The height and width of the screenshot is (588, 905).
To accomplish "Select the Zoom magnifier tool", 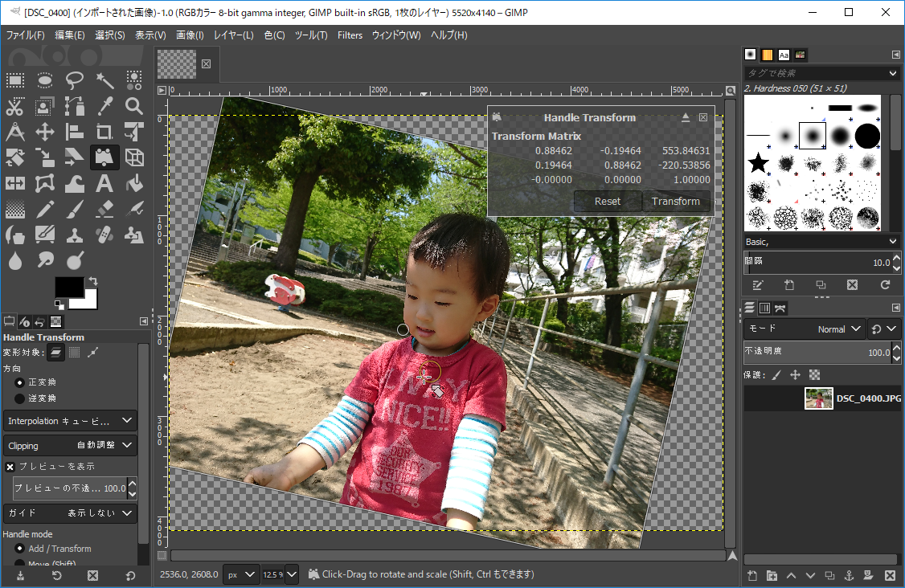I will click(134, 106).
